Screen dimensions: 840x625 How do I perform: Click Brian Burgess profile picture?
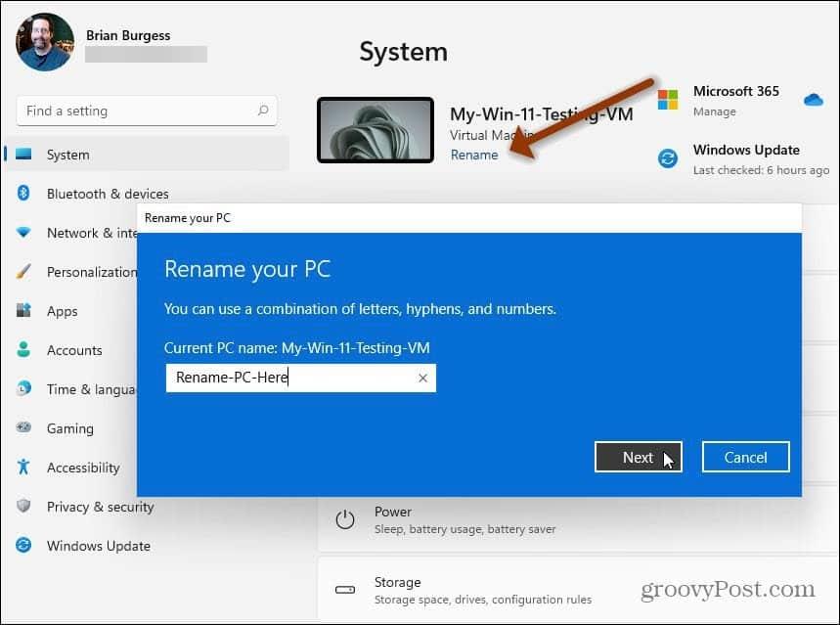coord(45,42)
